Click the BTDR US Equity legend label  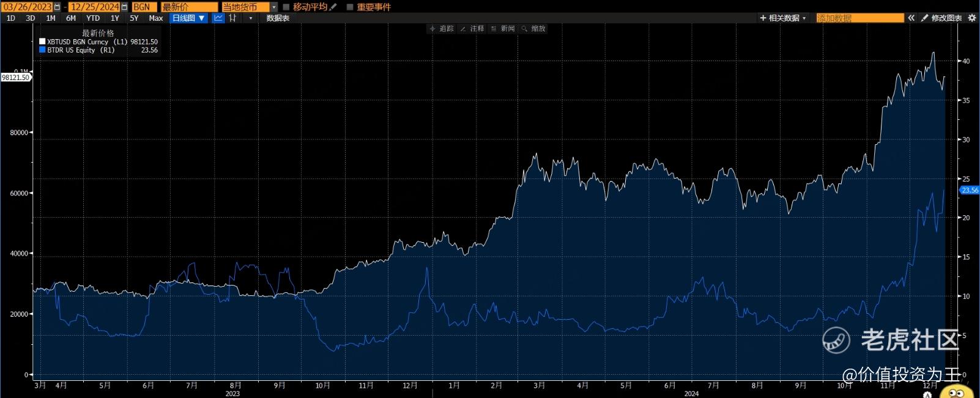tap(71, 50)
